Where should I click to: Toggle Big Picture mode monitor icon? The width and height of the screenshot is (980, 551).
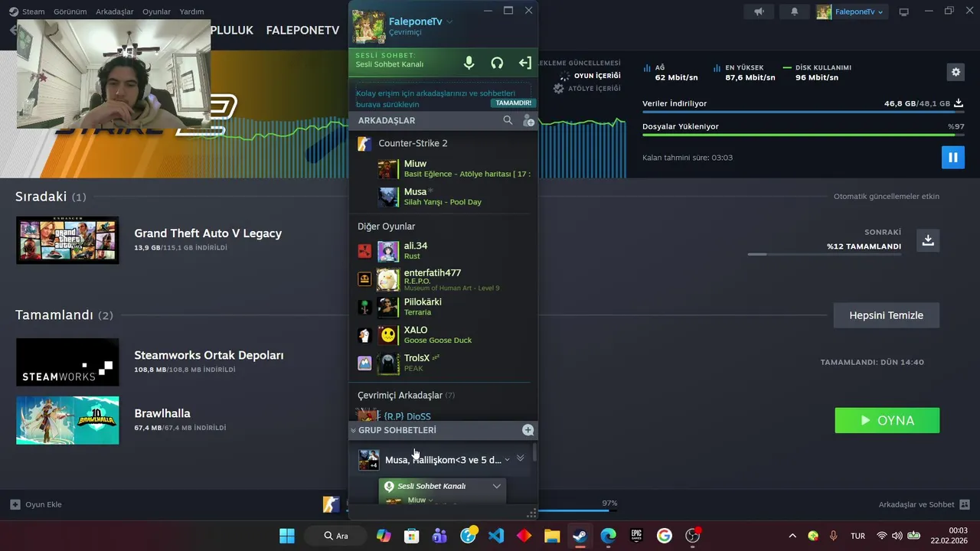(x=904, y=11)
